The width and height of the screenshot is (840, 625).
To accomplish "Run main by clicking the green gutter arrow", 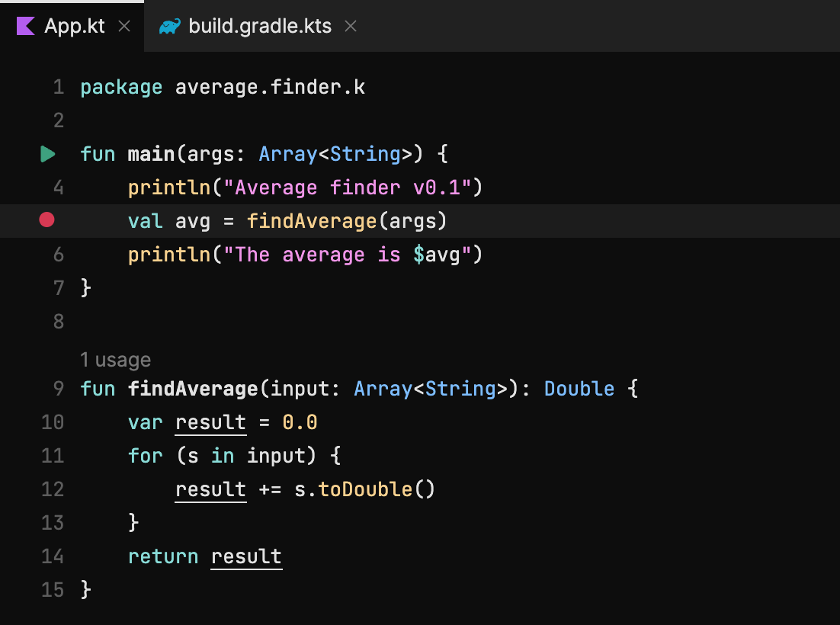I will point(47,154).
